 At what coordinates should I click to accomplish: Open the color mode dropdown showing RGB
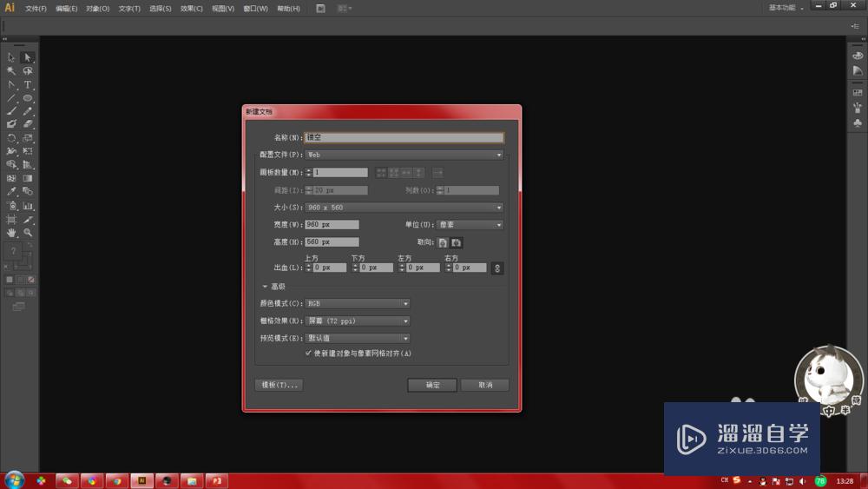pyautogui.click(x=357, y=303)
